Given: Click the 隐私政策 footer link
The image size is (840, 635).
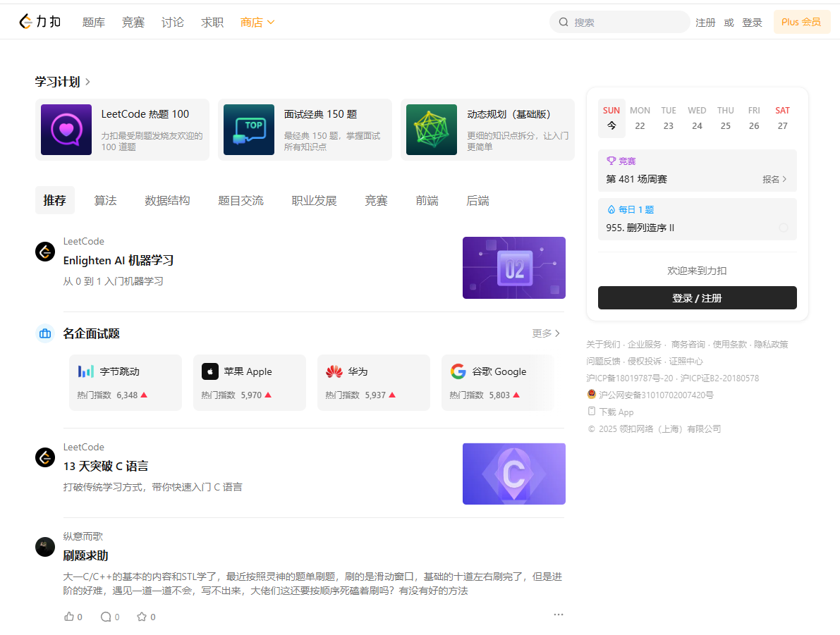Looking at the screenshot, I should (x=771, y=344).
